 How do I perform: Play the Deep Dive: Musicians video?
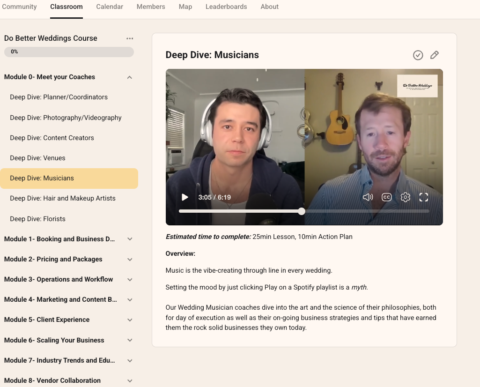click(185, 197)
